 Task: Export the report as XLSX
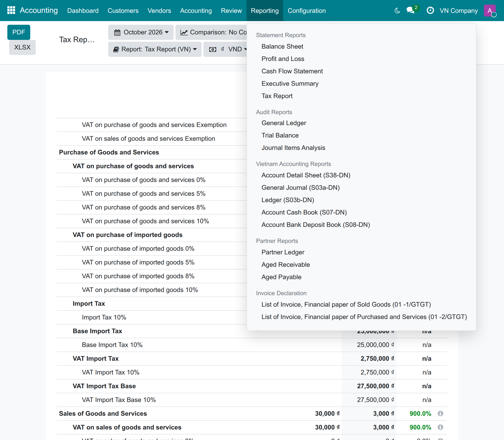tap(22, 47)
